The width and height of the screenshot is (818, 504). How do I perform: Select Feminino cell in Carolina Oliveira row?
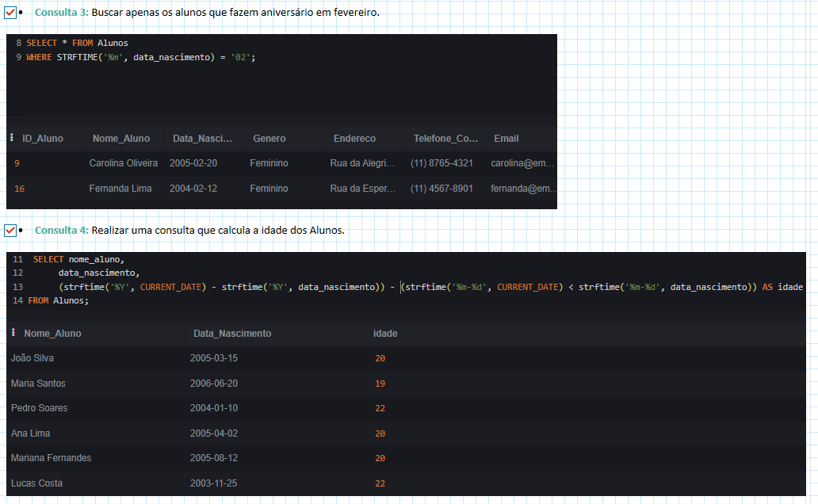tap(269, 163)
